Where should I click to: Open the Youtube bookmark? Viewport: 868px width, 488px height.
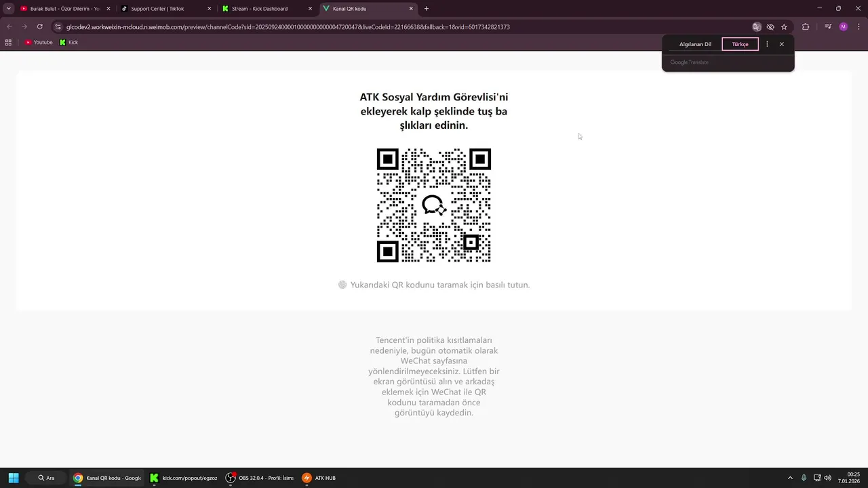click(x=39, y=42)
